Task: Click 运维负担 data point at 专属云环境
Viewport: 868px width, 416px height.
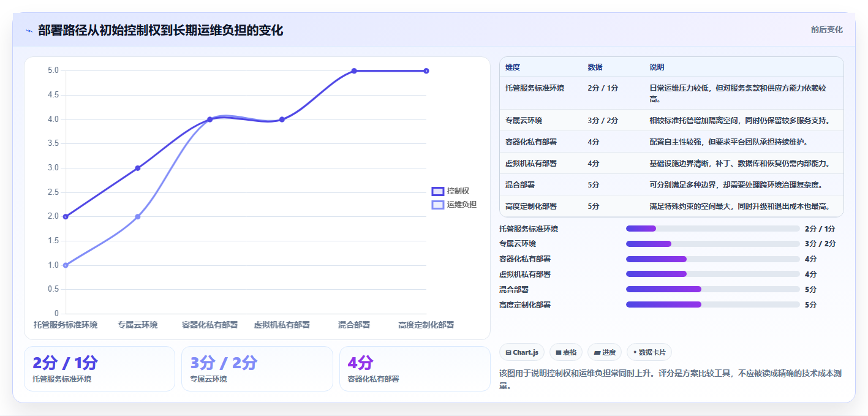Action: pyautogui.click(x=138, y=217)
